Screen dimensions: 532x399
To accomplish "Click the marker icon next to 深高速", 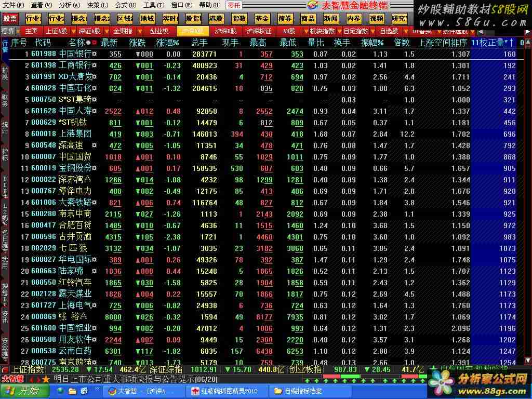I will point(95,145).
